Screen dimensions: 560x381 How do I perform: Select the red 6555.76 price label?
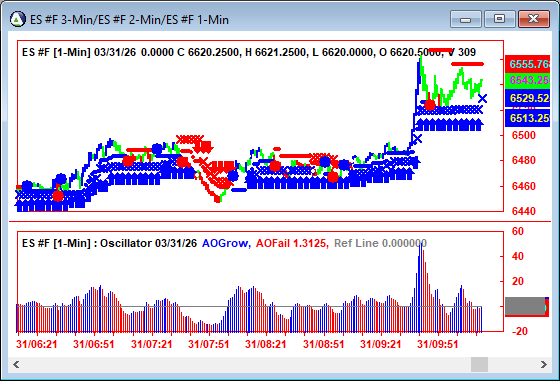coord(528,64)
